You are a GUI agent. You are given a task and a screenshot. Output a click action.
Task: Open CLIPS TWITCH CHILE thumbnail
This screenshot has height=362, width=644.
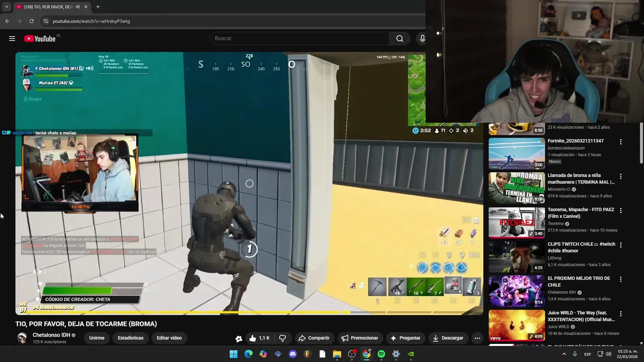(517, 256)
